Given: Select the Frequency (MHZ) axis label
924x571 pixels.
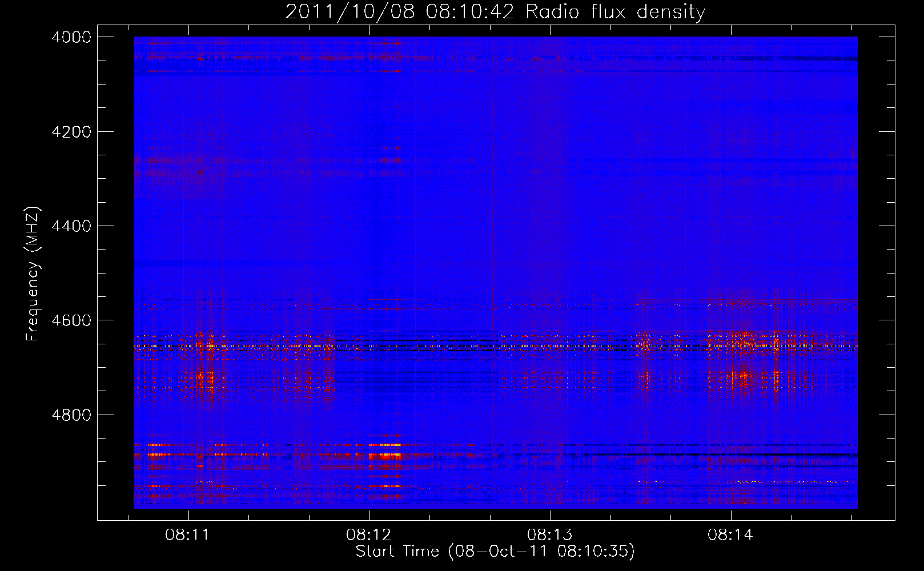Looking at the screenshot, I should pos(33,274).
